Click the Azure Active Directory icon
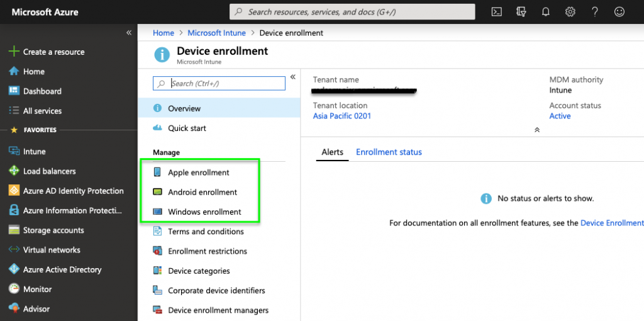 tap(14, 269)
